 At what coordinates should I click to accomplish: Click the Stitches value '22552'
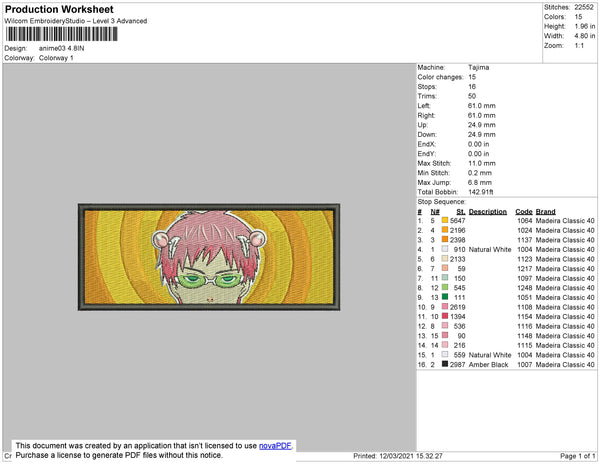click(584, 7)
